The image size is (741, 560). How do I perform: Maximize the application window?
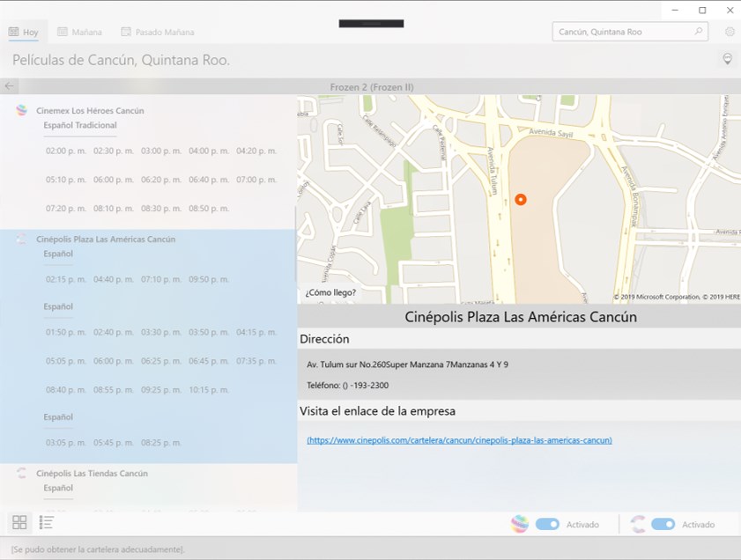(x=702, y=10)
